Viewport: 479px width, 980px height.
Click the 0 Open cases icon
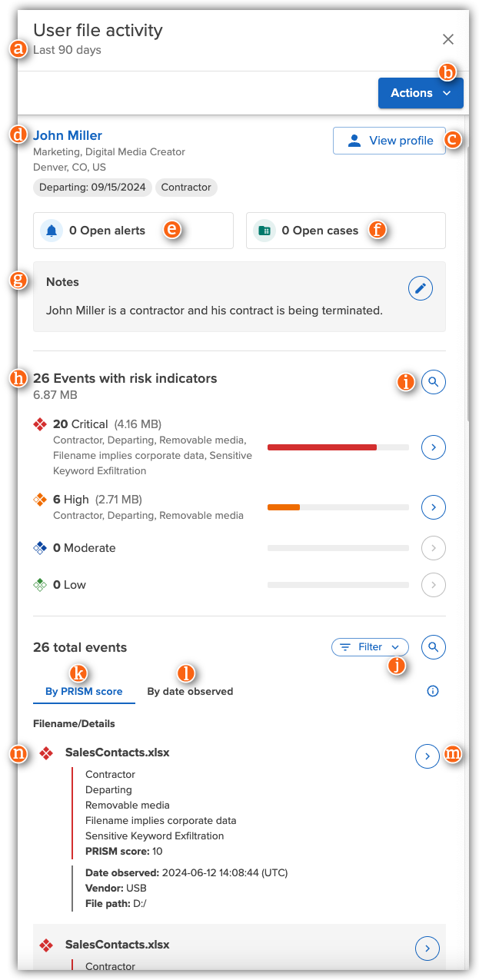point(264,230)
